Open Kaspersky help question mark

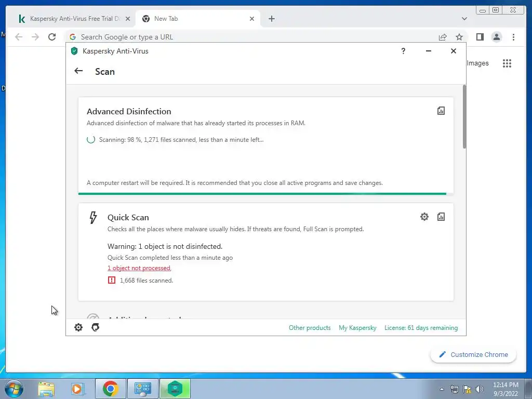(403, 51)
